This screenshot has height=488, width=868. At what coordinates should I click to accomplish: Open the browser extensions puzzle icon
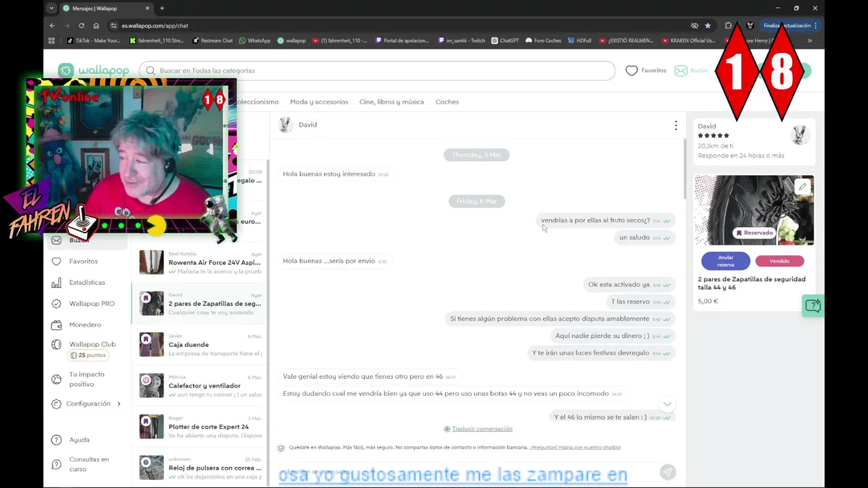click(x=728, y=26)
